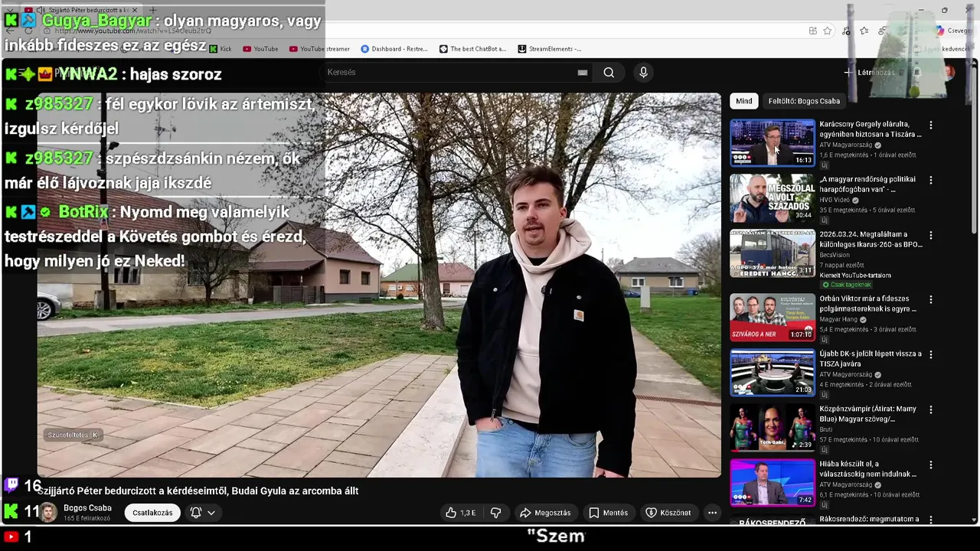Viewport: 980px width, 551px height.
Task: Share video via Megosztás button
Action: click(x=545, y=513)
